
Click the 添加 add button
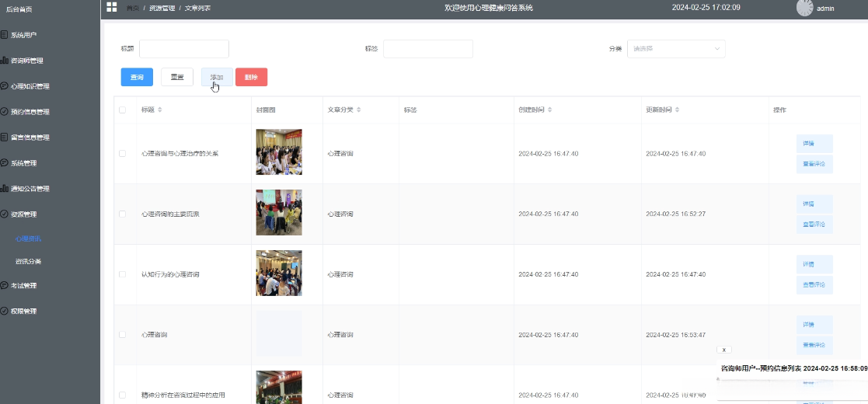point(217,77)
